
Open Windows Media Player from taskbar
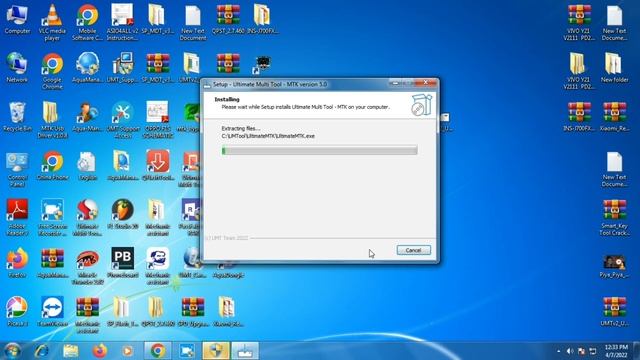pos(128,351)
